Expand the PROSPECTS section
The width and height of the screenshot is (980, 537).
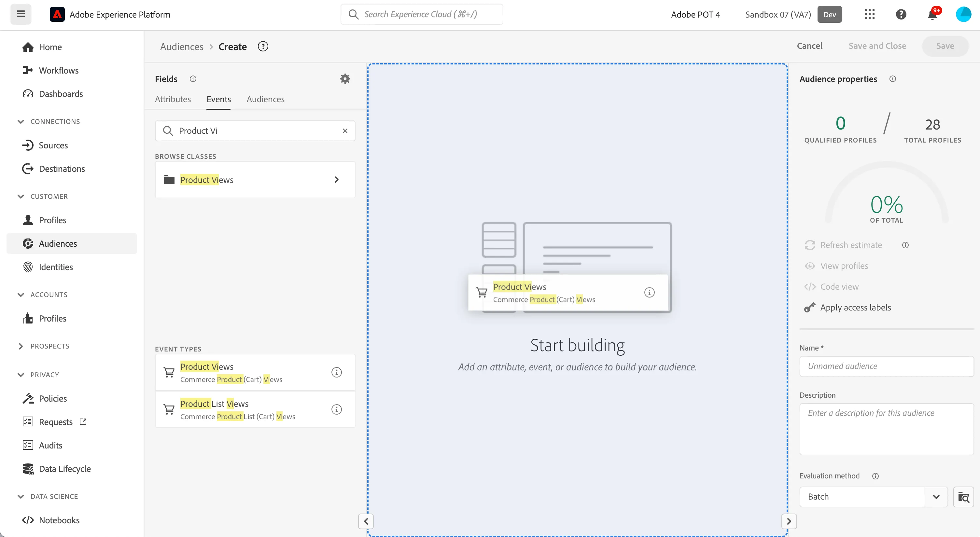pyautogui.click(x=43, y=346)
